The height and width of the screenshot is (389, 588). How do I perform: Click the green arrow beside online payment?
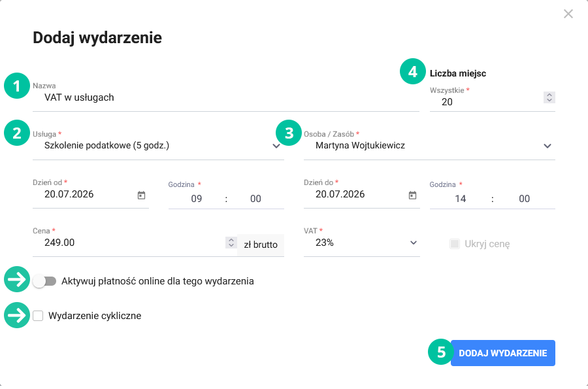[17, 279]
